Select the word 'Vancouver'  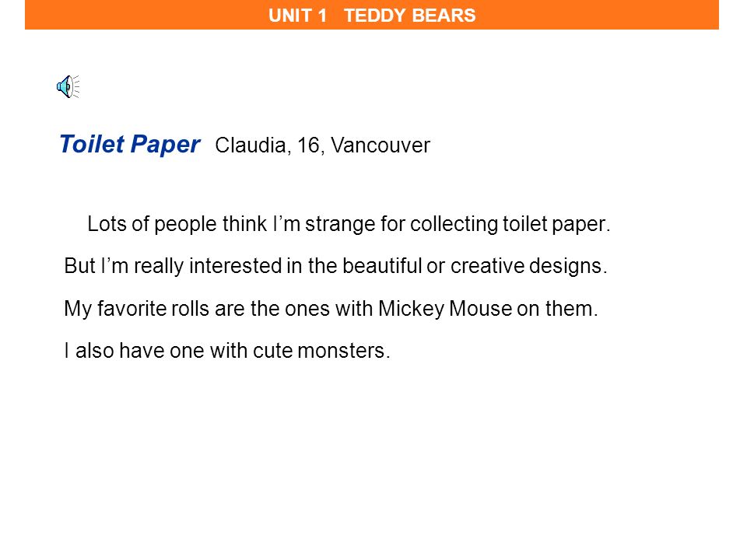381,145
